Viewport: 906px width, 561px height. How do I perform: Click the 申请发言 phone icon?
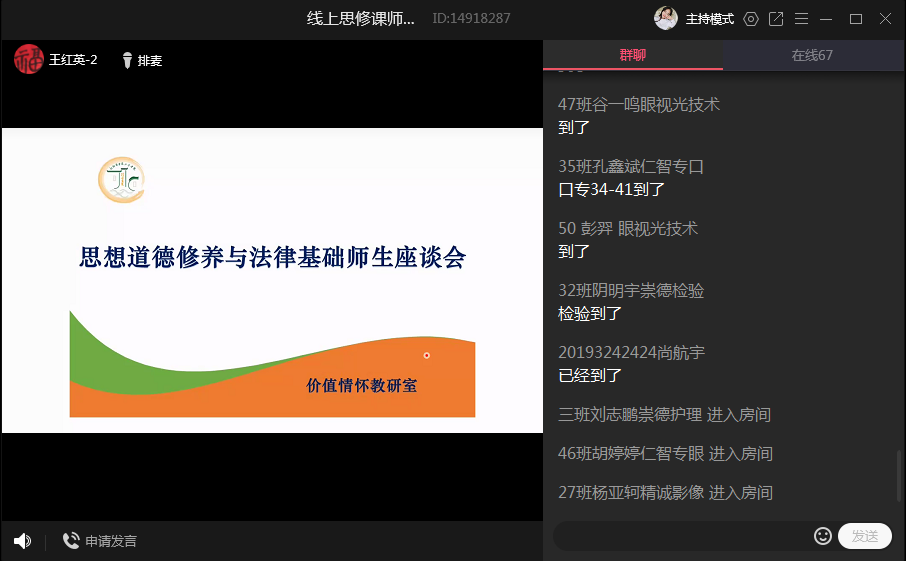[71, 541]
